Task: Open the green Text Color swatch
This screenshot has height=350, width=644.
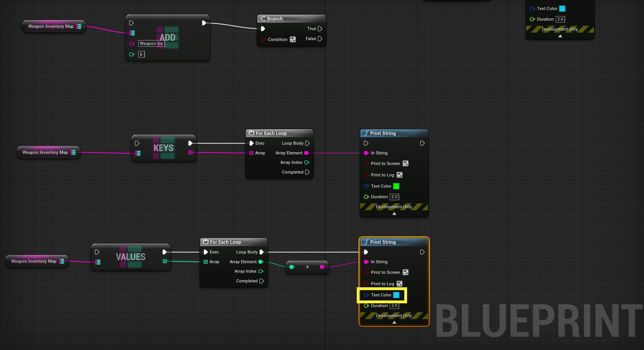Action: tap(396, 186)
